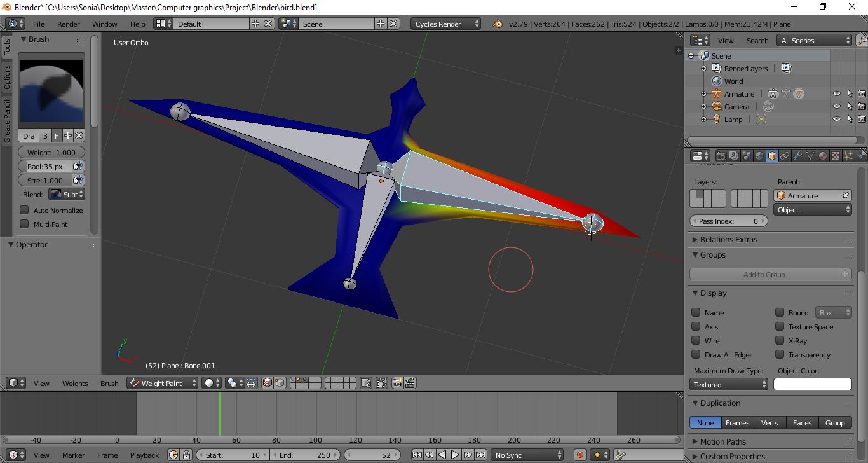Open the Window menu
868x463 pixels.
point(104,24)
